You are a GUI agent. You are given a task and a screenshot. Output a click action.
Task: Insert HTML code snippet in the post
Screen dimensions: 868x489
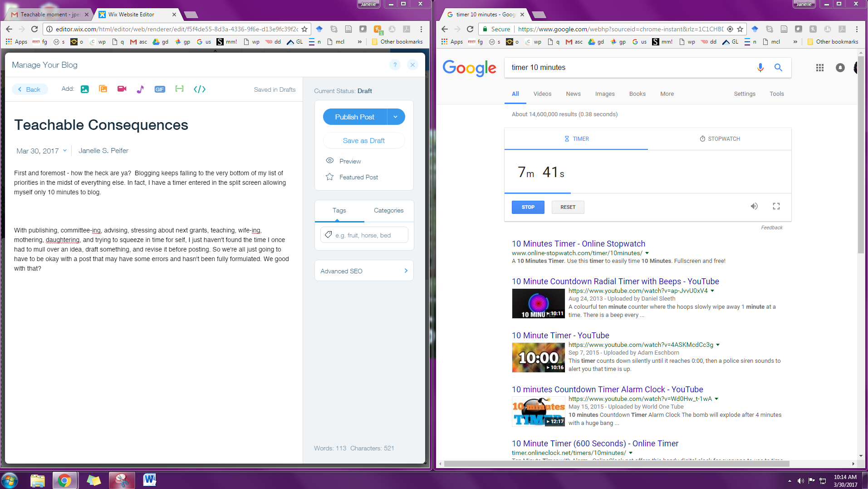(x=200, y=89)
